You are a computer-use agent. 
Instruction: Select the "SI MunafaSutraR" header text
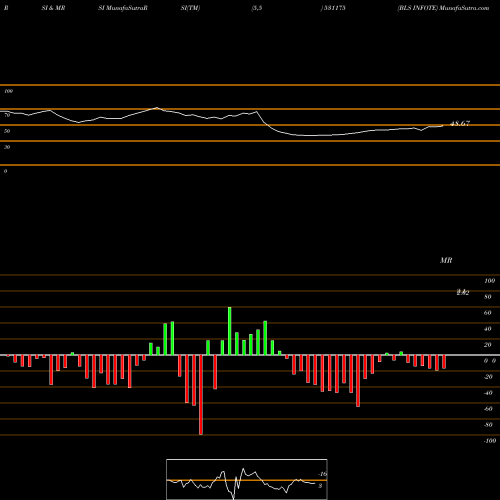[x=123, y=8]
